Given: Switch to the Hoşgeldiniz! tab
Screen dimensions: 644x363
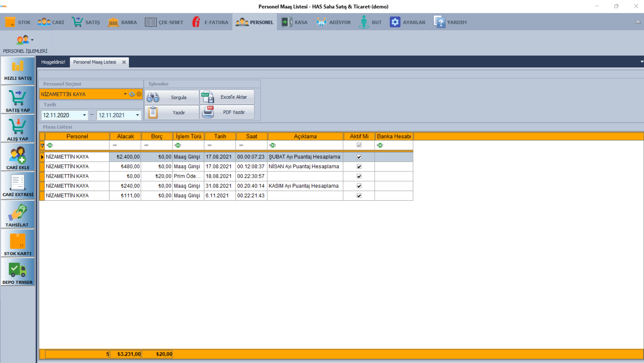Looking at the screenshot, I should tap(53, 62).
